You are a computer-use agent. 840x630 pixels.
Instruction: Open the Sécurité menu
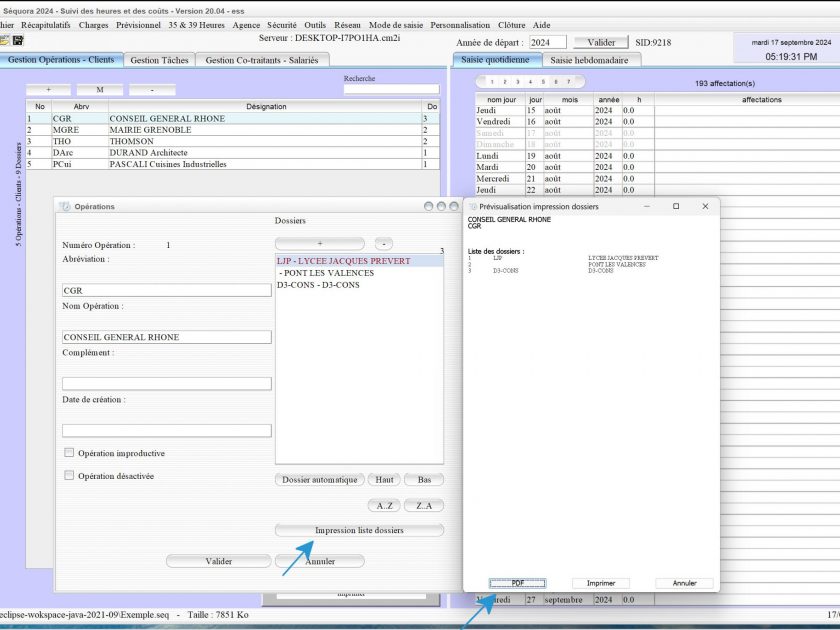coord(282,25)
